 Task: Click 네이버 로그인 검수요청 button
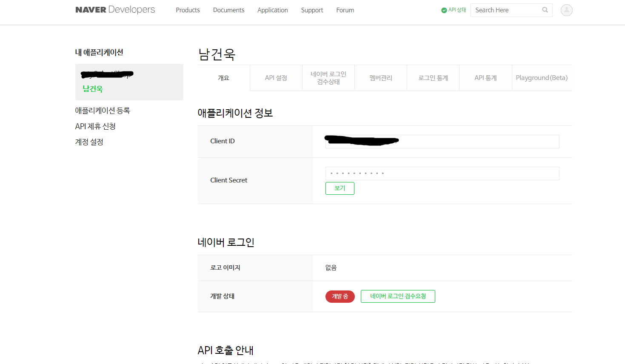click(x=398, y=296)
